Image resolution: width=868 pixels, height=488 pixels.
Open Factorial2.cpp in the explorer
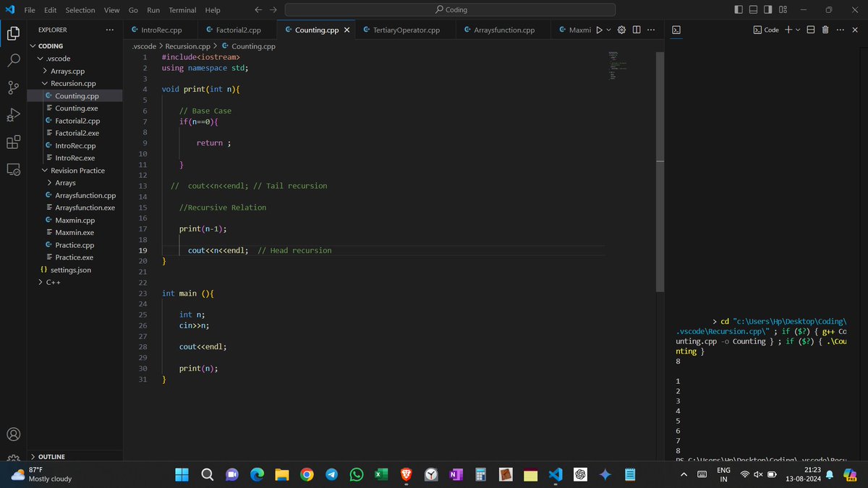pyautogui.click(x=76, y=121)
